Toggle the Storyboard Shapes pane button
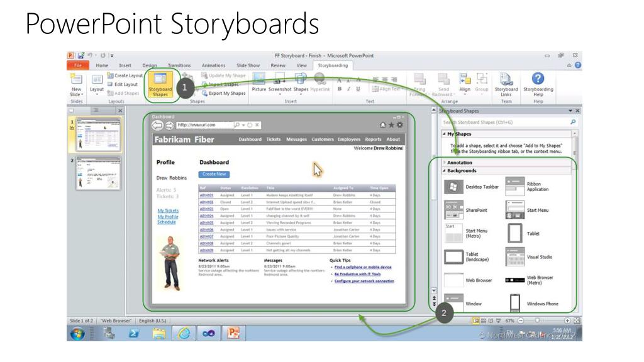Viewport: 644px width, 362px height. [x=160, y=85]
